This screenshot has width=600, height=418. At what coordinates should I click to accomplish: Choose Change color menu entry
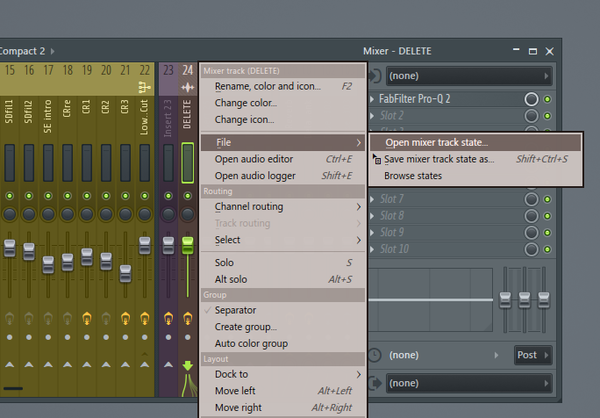283,103
